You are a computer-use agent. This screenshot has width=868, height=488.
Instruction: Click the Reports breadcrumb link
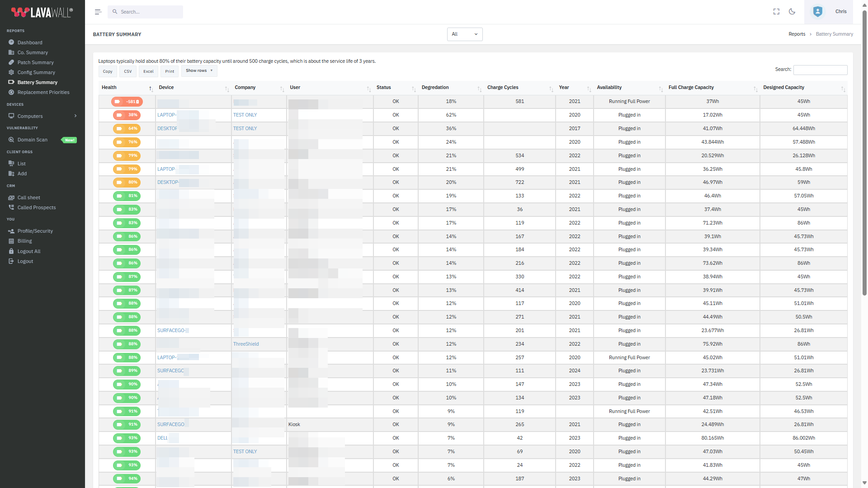tap(797, 34)
